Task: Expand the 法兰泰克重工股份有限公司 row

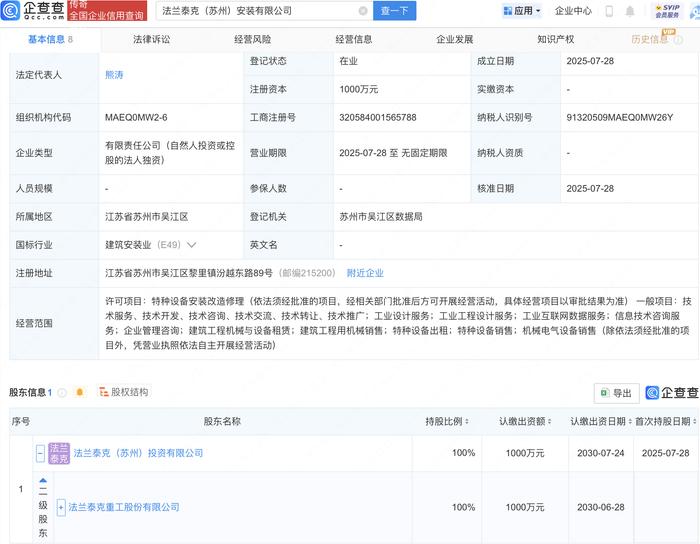Action: (x=61, y=507)
